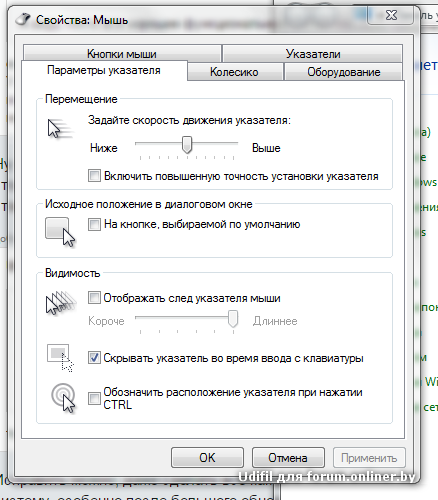Click the 'Длиннее' trail label
This screenshot has width=438, height=500.
coord(275,321)
